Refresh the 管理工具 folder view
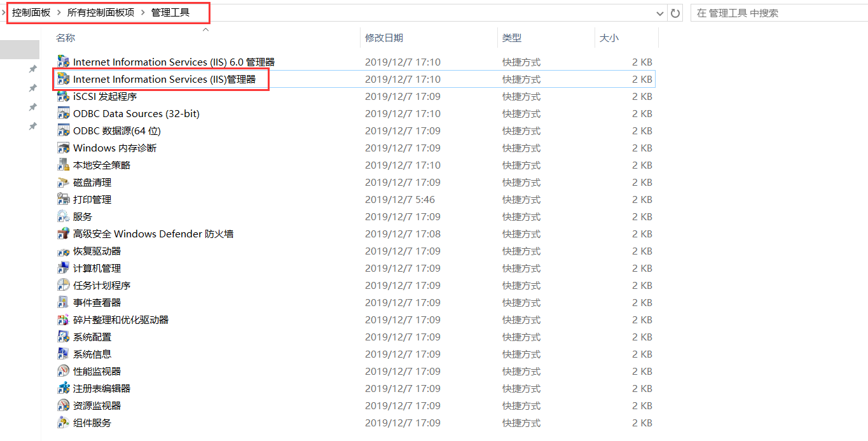Image resolution: width=868 pixels, height=441 pixels. coord(675,13)
